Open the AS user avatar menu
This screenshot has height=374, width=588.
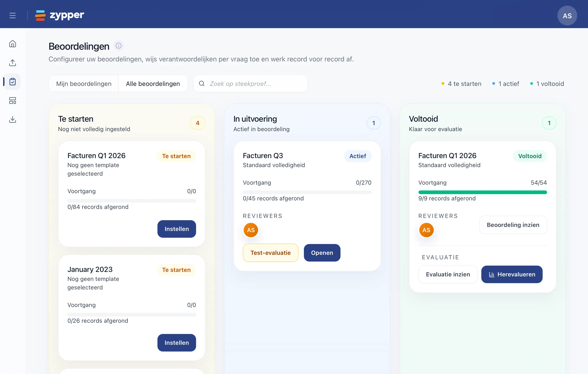(567, 16)
